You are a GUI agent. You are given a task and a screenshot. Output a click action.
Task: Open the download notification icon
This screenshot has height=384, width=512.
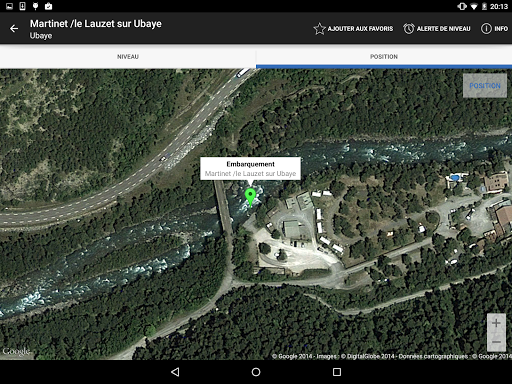22,6
